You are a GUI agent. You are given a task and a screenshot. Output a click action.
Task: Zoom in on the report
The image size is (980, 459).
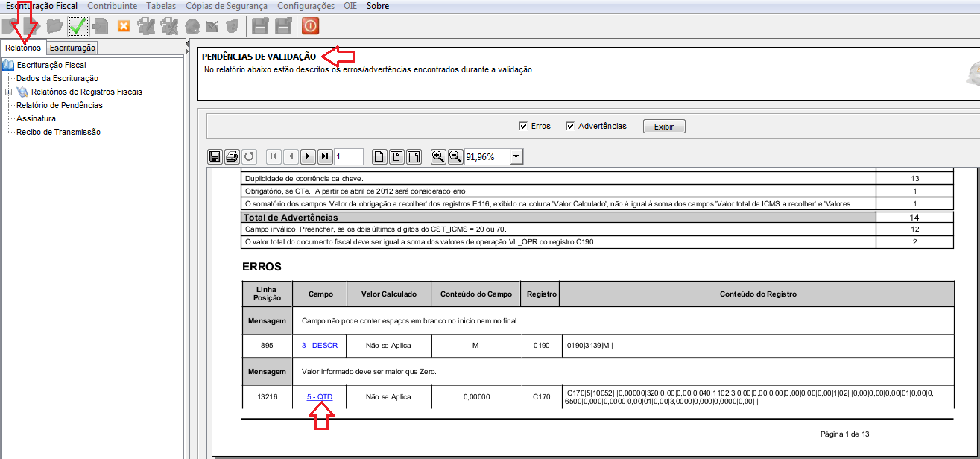[x=438, y=156]
